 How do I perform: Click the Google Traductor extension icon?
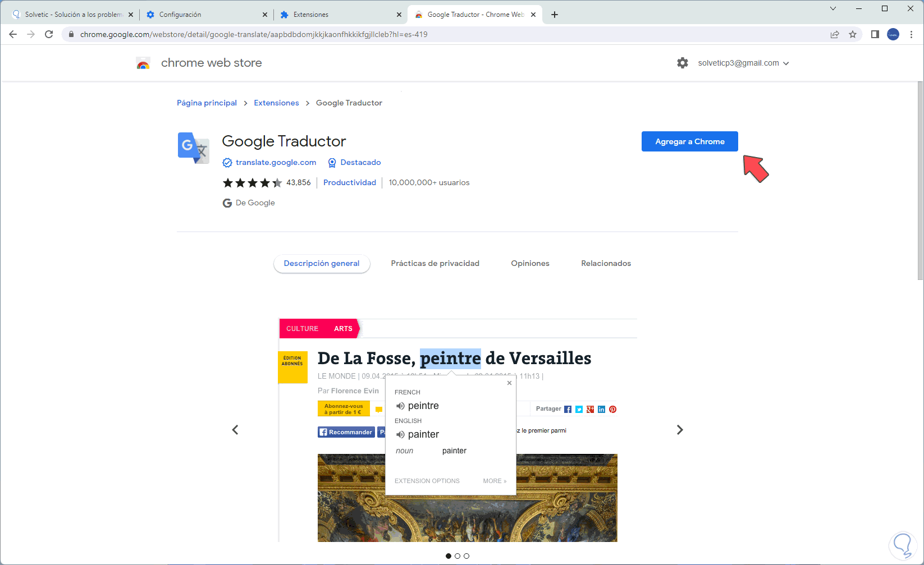coord(194,148)
